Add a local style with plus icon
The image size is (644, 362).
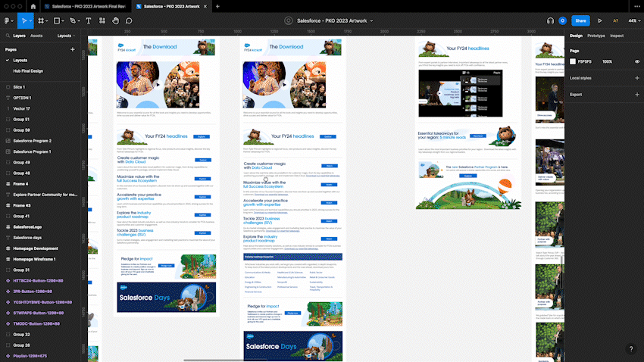point(637,78)
